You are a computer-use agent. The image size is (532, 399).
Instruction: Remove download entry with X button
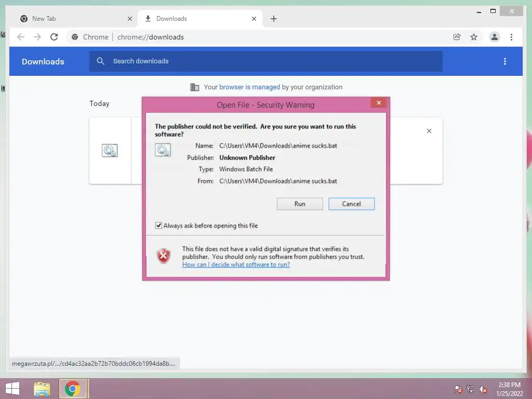(x=429, y=131)
